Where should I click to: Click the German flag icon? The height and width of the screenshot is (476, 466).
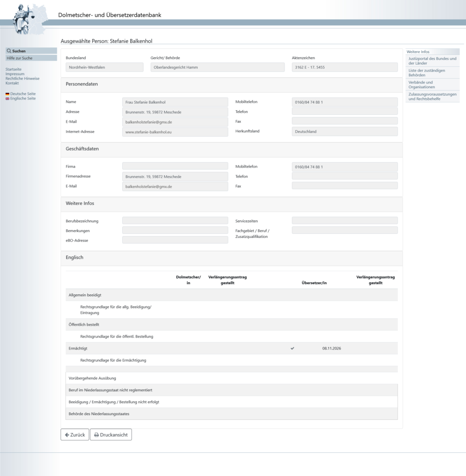coord(7,94)
